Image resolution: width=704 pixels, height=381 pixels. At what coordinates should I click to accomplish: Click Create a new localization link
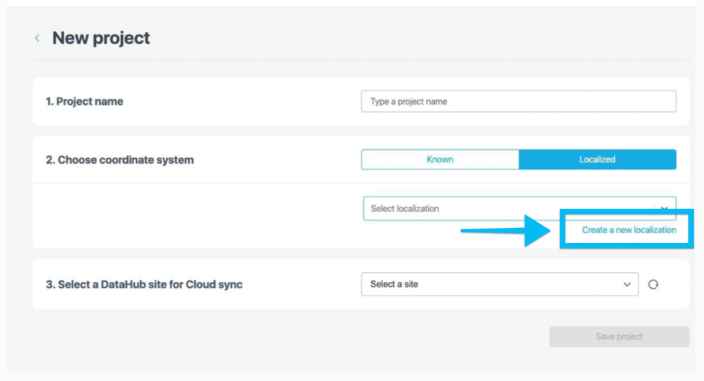pos(629,230)
